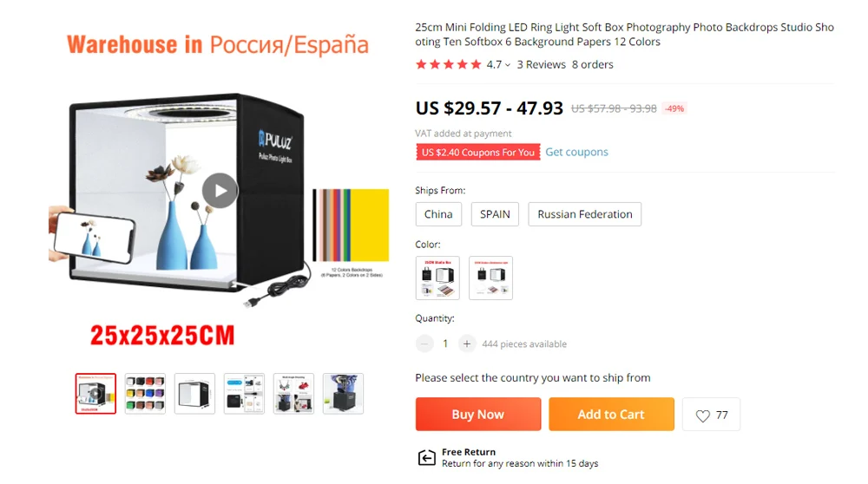Open the last gallery thumbnail with camera
Image resolution: width=868 pixels, height=484 pixels.
(x=343, y=394)
